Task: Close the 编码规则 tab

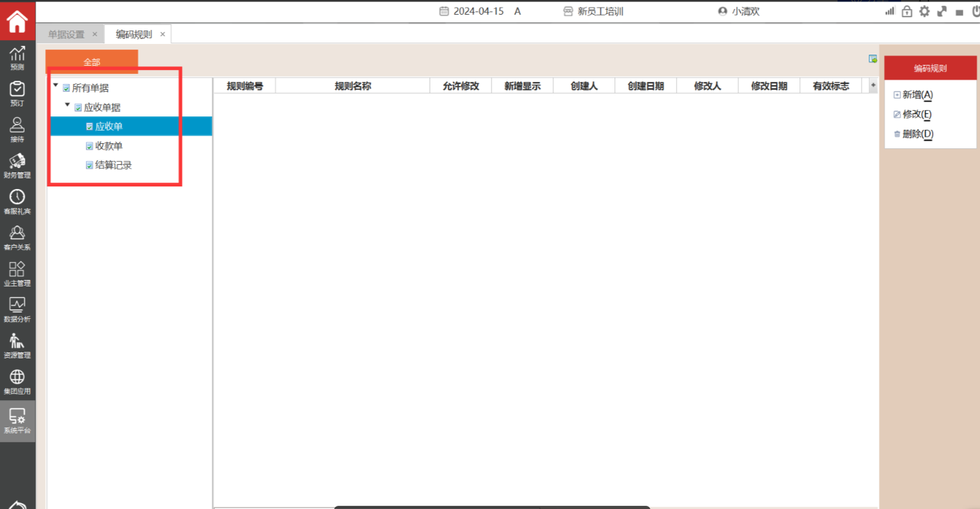Action: click(x=163, y=34)
